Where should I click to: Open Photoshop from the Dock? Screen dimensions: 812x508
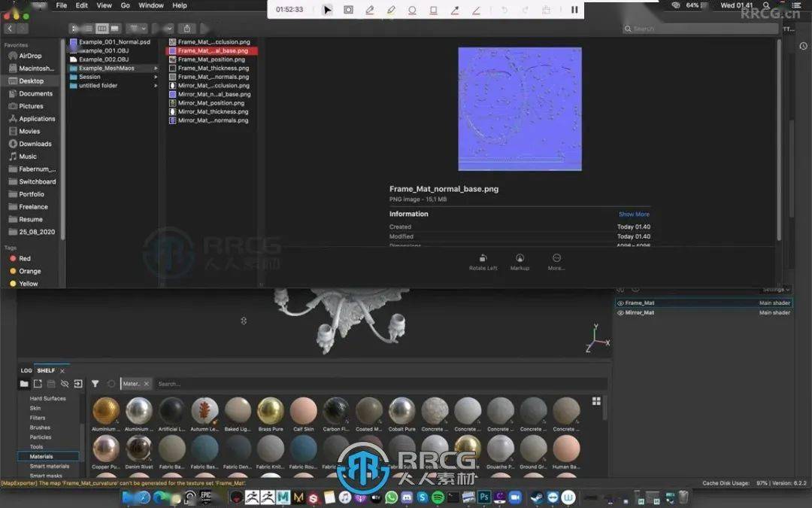[483, 497]
